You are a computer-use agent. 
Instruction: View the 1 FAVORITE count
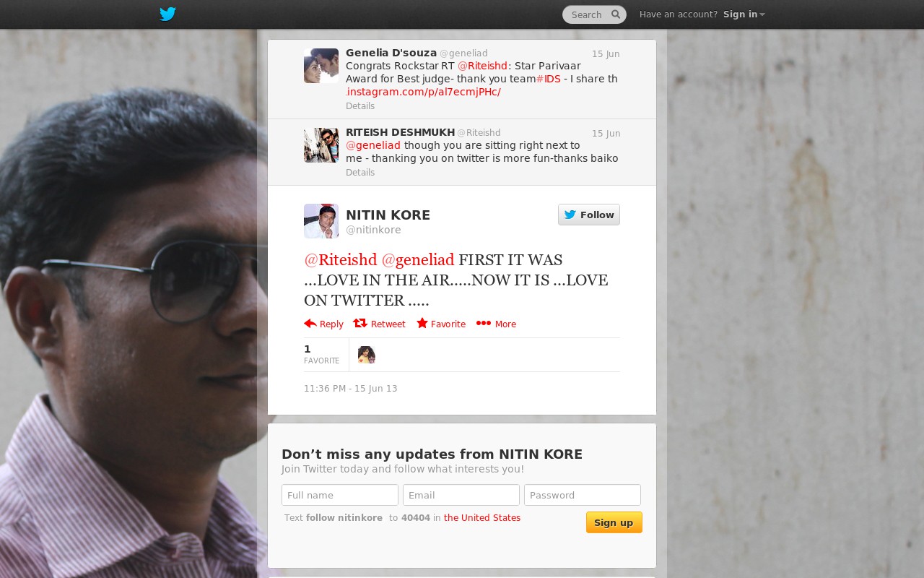[x=321, y=354]
